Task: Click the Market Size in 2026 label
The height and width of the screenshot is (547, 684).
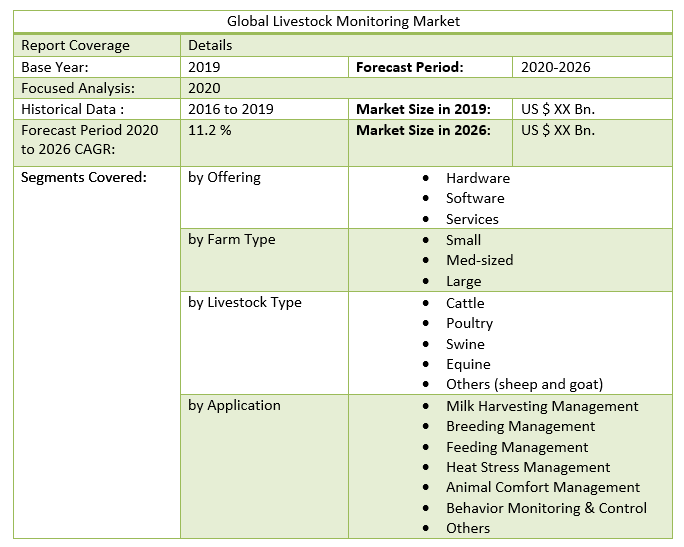Action: pos(423,130)
